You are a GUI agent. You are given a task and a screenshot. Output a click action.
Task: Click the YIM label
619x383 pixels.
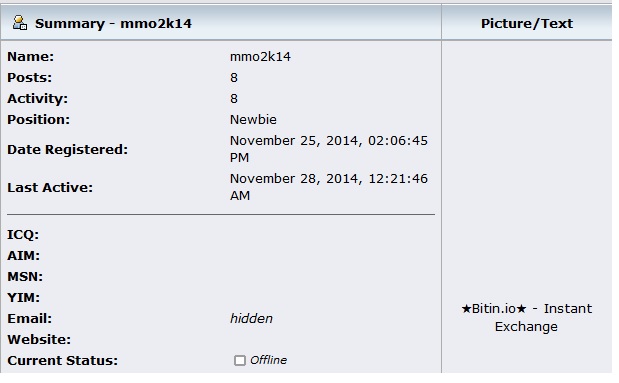23,297
